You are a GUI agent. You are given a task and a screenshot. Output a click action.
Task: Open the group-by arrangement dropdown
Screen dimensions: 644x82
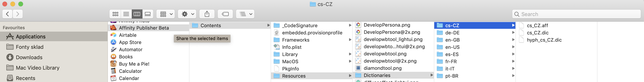(x=166, y=14)
